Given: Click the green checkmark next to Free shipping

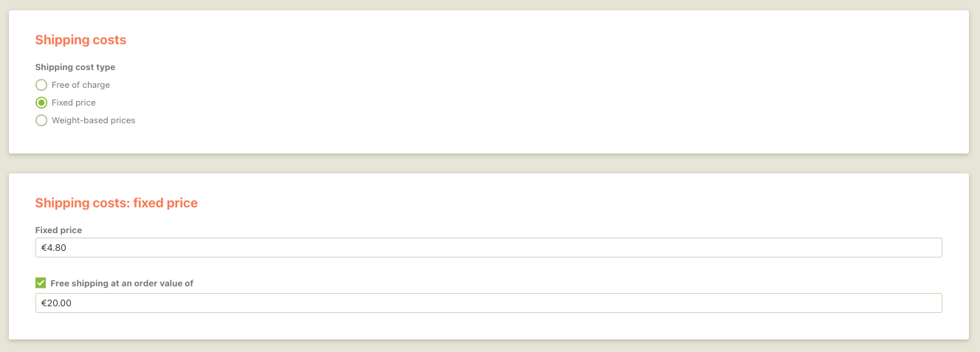Looking at the screenshot, I should tap(41, 283).
